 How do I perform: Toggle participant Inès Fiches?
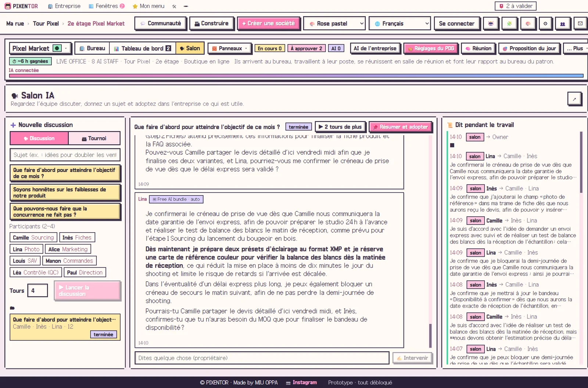click(x=77, y=238)
